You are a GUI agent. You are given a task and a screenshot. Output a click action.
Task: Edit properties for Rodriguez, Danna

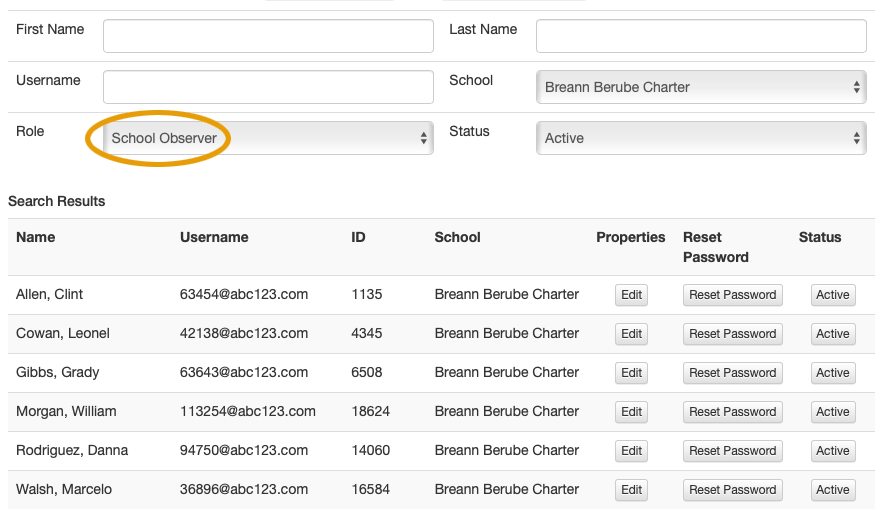point(631,451)
